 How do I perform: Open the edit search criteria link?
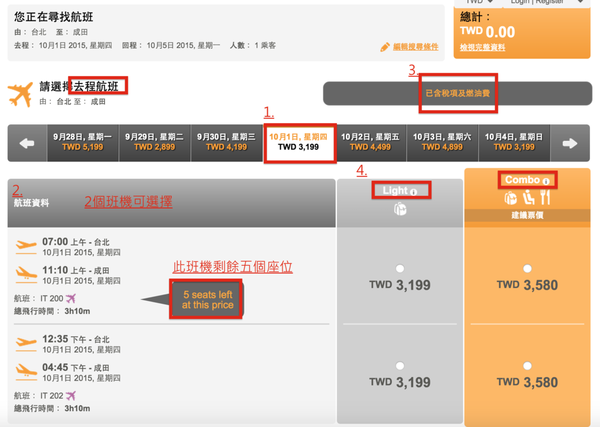[x=416, y=47]
